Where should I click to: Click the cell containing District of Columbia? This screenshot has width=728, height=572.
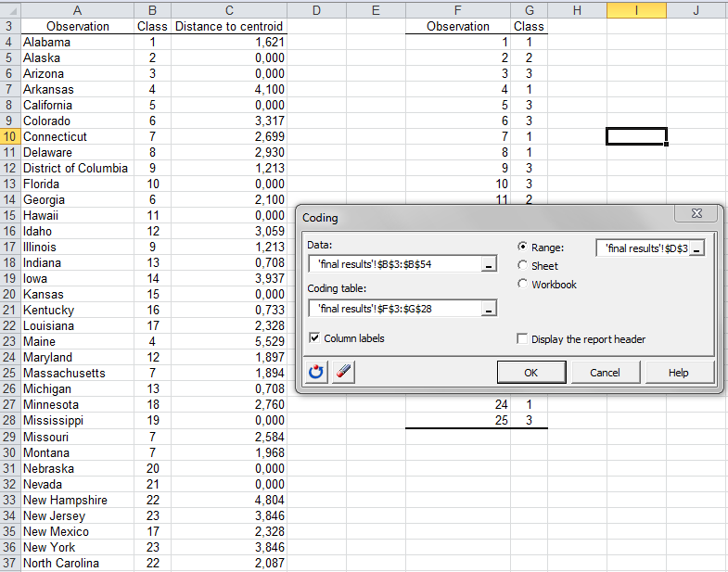[78, 168]
